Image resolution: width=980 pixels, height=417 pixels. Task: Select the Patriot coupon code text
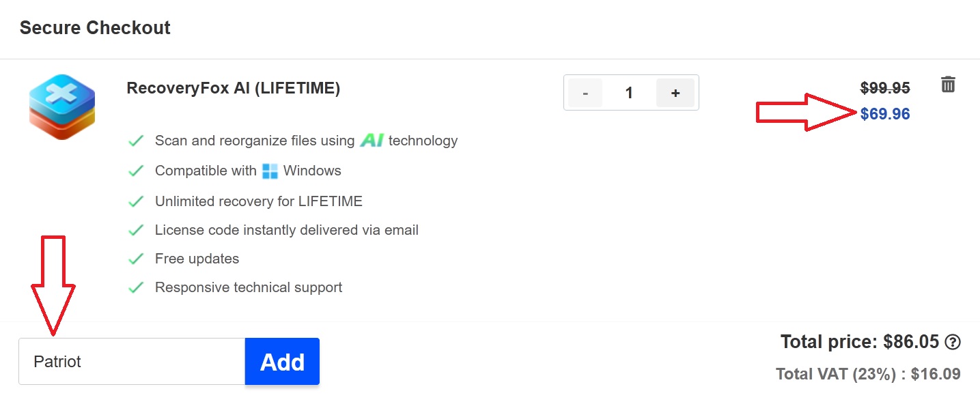coord(57,362)
